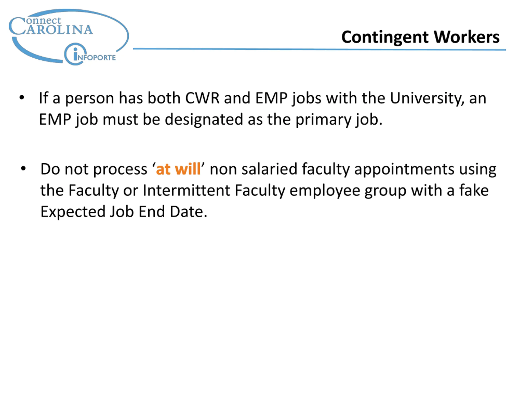Viewport: 532px width, 399px height.
Task: Click 'non salaried faculty appointments' text
Action: (x=332, y=169)
